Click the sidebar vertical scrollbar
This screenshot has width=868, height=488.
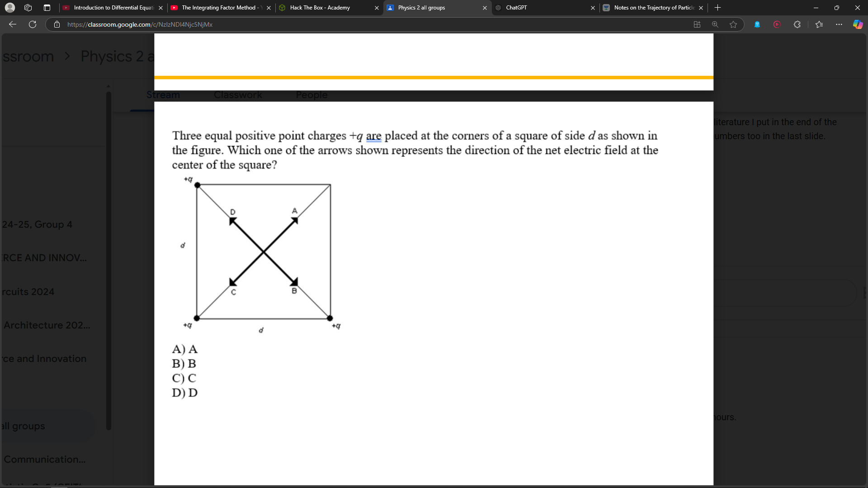[x=108, y=261]
